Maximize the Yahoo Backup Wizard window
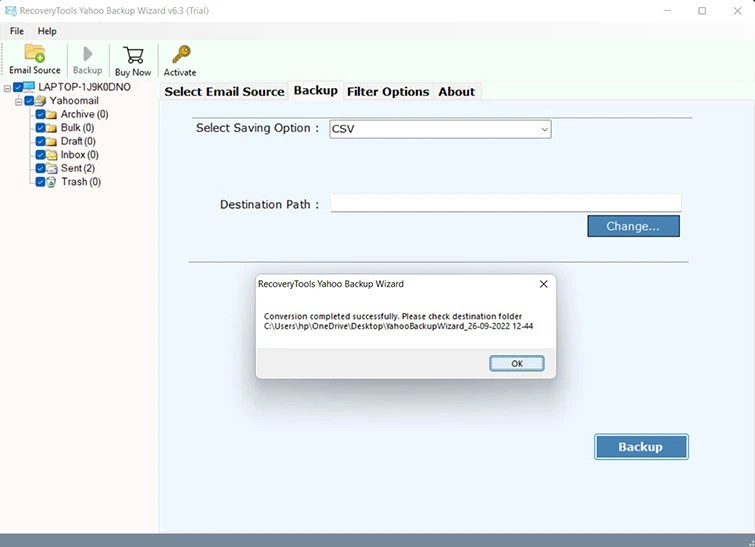 (702, 11)
